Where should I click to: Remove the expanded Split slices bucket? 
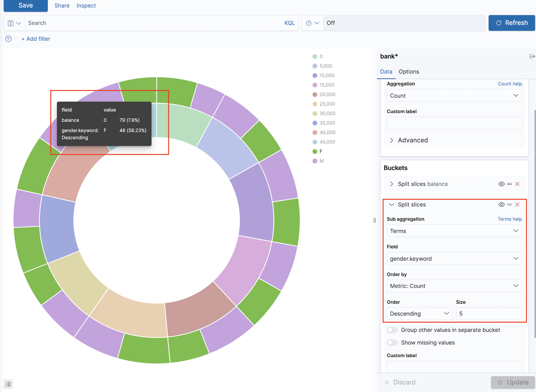point(517,205)
